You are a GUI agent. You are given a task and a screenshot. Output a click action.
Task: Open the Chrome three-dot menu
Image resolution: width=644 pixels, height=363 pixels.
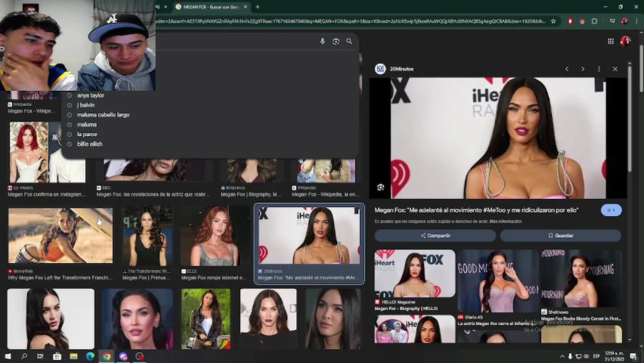[x=636, y=21]
